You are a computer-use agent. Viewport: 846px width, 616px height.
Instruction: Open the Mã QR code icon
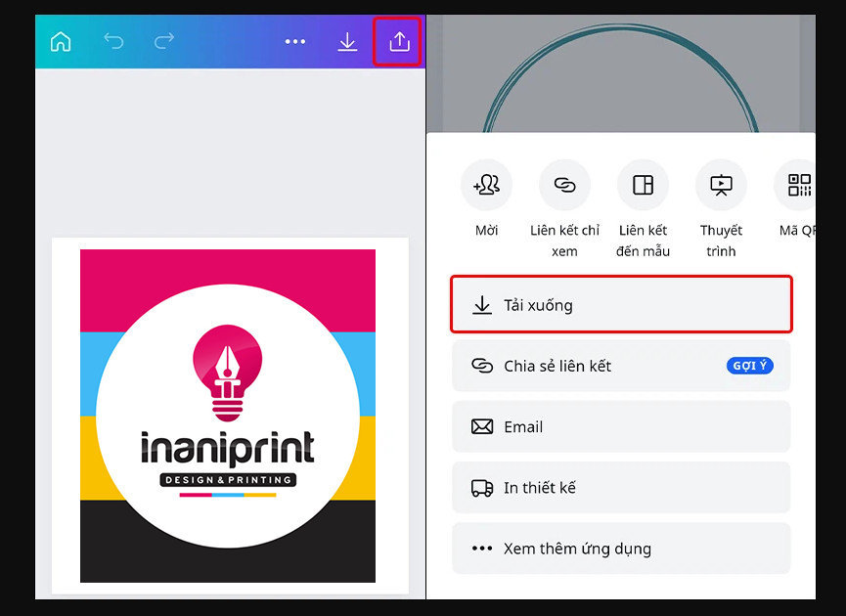pyautogui.click(x=795, y=185)
